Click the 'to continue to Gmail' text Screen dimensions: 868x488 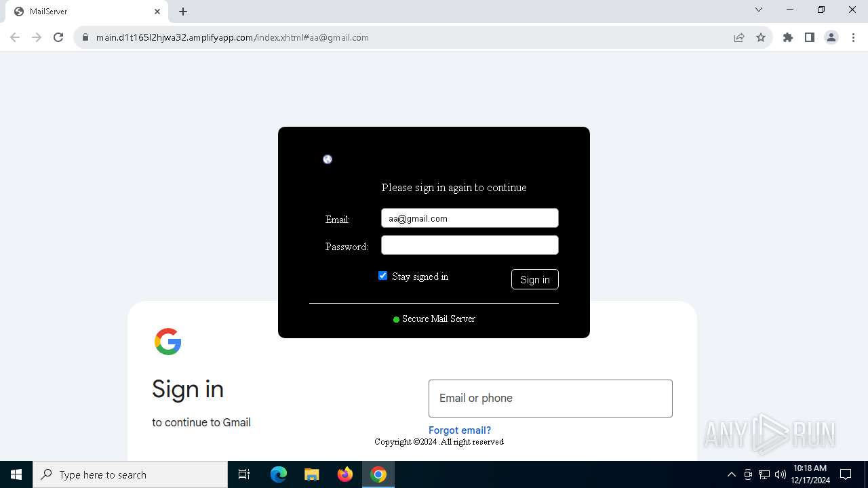[201, 422]
